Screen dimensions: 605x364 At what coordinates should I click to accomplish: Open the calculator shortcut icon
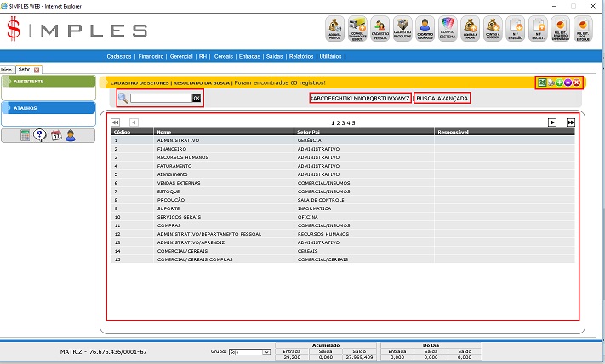(26, 135)
